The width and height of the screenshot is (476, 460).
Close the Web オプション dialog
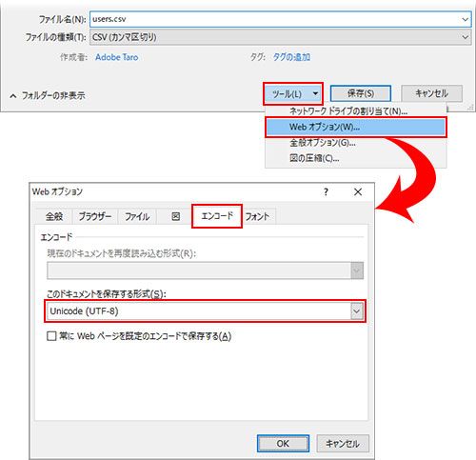pyautogui.click(x=358, y=191)
